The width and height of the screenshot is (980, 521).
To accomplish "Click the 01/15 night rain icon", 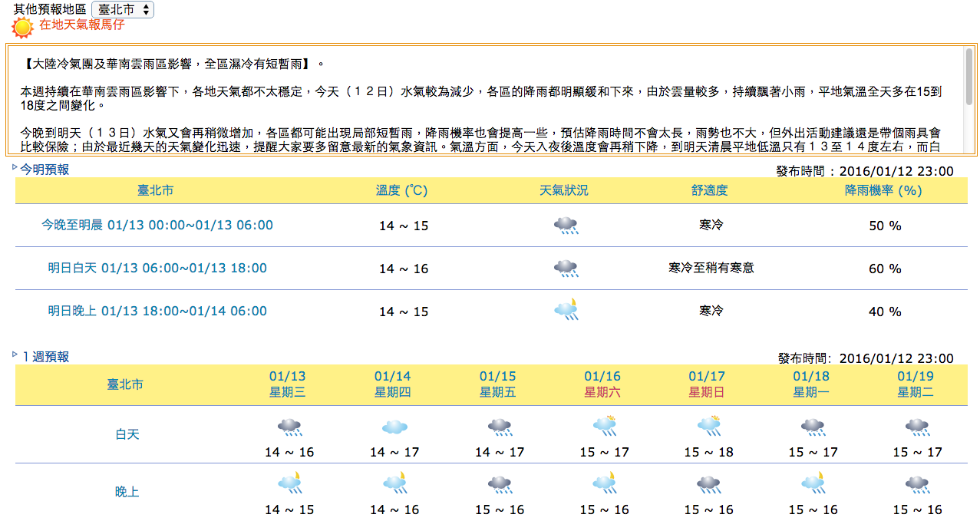I will pyautogui.click(x=499, y=484).
